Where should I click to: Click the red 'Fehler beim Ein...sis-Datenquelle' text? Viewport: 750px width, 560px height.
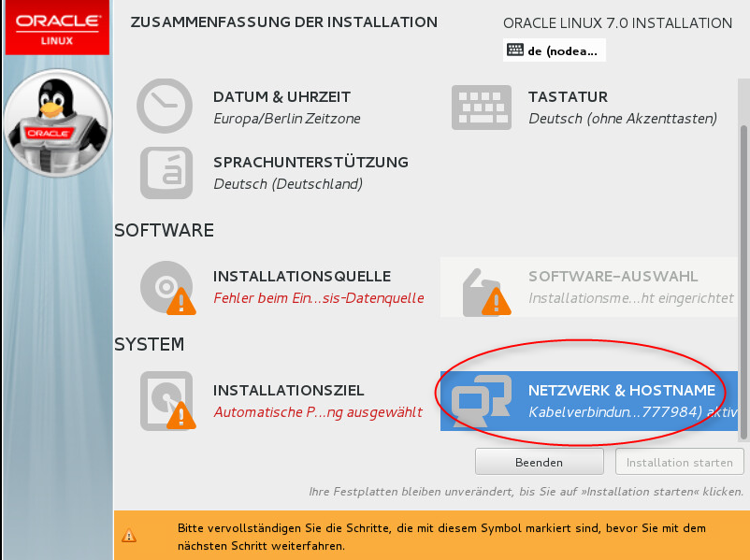[319, 298]
